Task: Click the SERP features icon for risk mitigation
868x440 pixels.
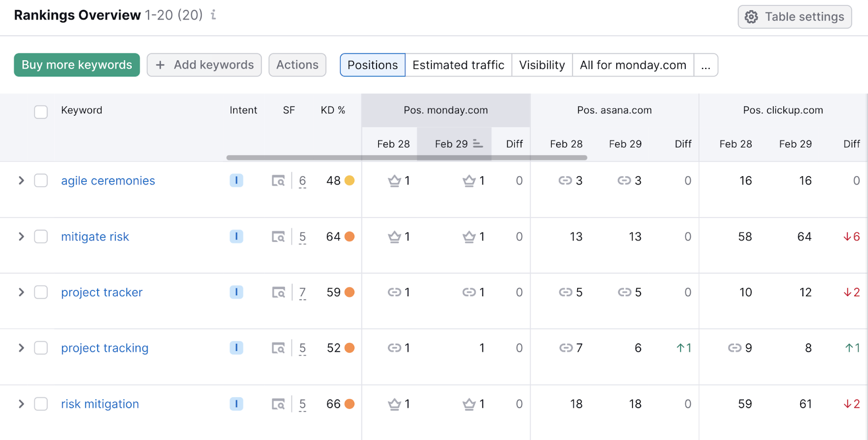Action: pyautogui.click(x=278, y=404)
